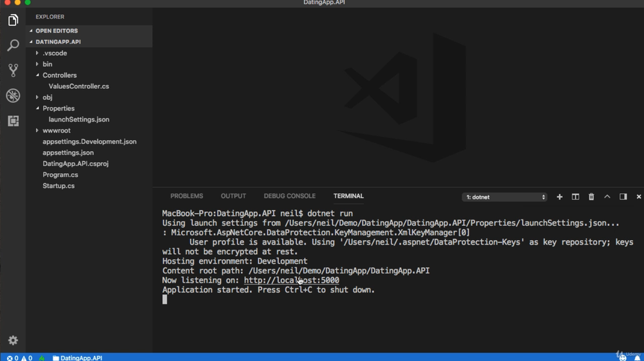Click DatingApp.API project in status bar
This screenshot has width=644, height=361.
78,358
